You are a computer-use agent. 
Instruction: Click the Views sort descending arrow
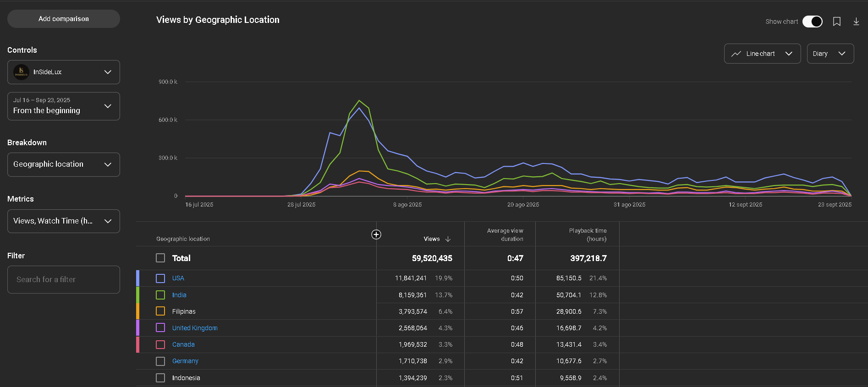coord(448,239)
